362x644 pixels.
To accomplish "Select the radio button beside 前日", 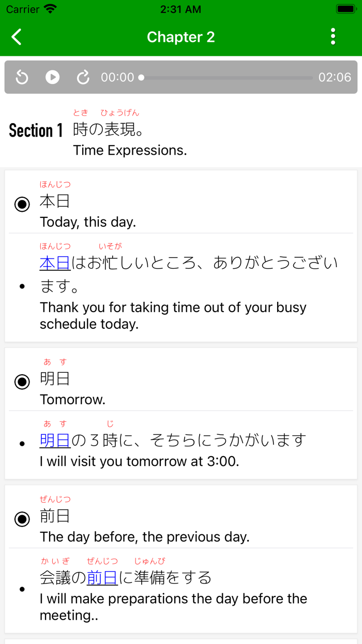I will click(x=22, y=519).
